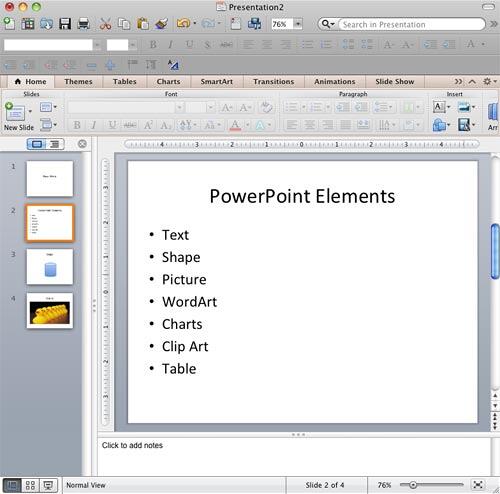Click the vertical scrollbar thumb
This screenshot has height=494, width=500.
tap(495, 252)
